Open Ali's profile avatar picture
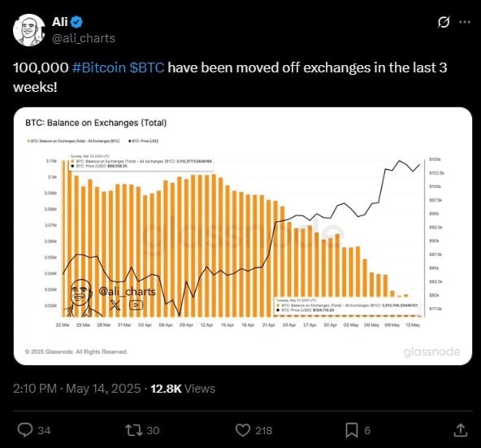 (x=28, y=30)
